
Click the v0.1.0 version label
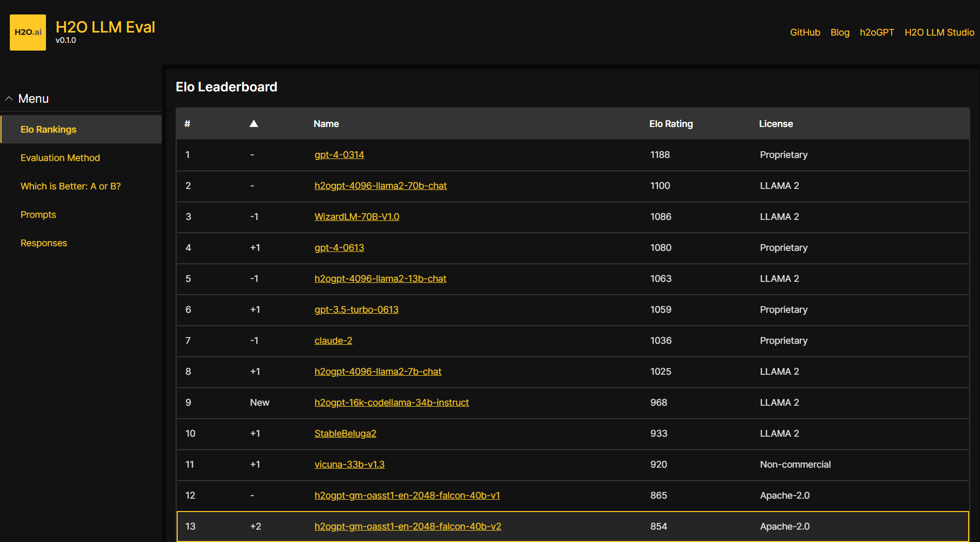click(x=66, y=40)
